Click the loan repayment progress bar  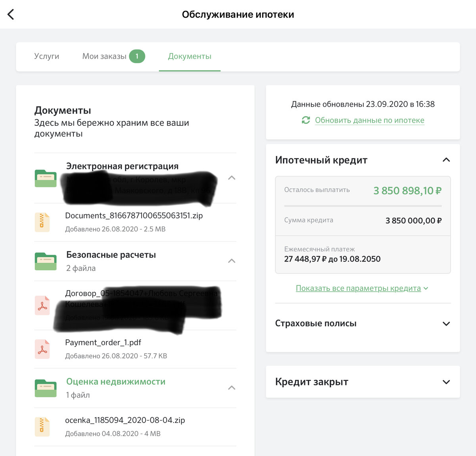pyautogui.click(x=362, y=206)
